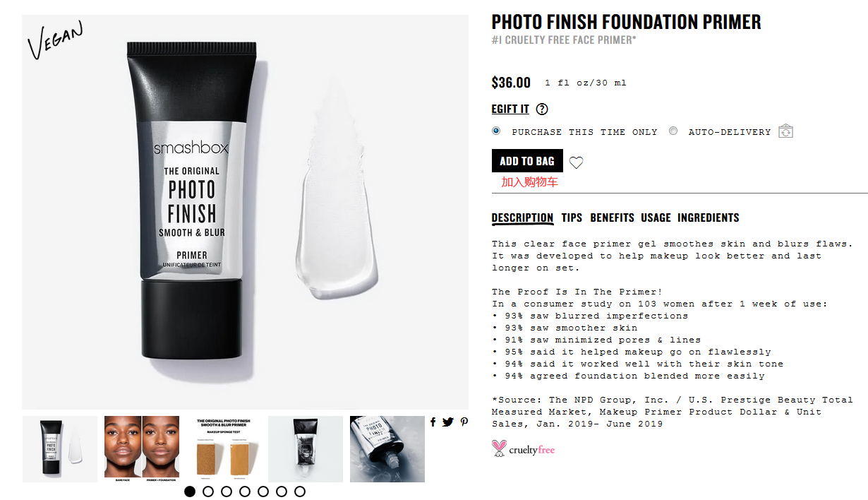Show the Benefits tab
Viewport: 868px width, 500px height.
613,218
